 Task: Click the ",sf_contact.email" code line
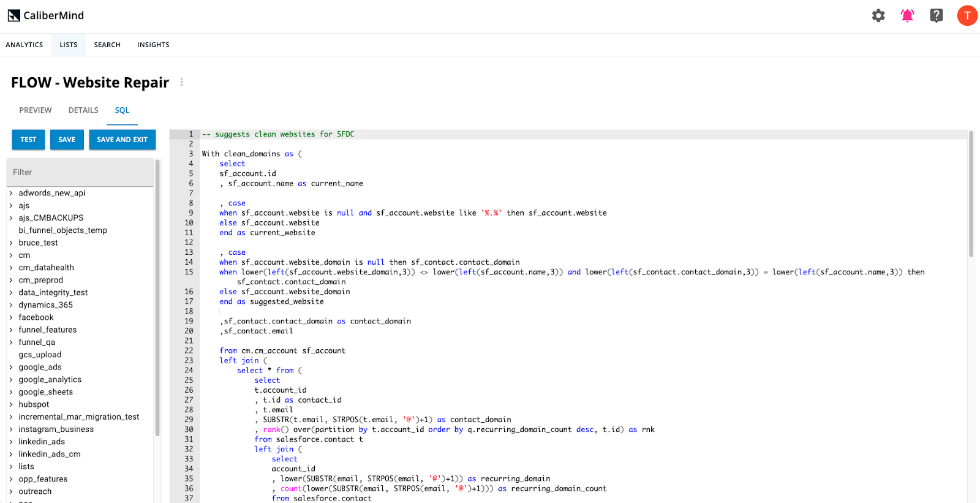[256, 331]
